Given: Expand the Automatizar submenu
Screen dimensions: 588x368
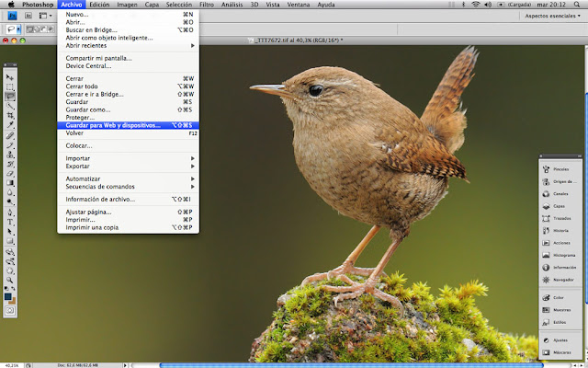Looking at the screenshot, I should click(128, 178).
